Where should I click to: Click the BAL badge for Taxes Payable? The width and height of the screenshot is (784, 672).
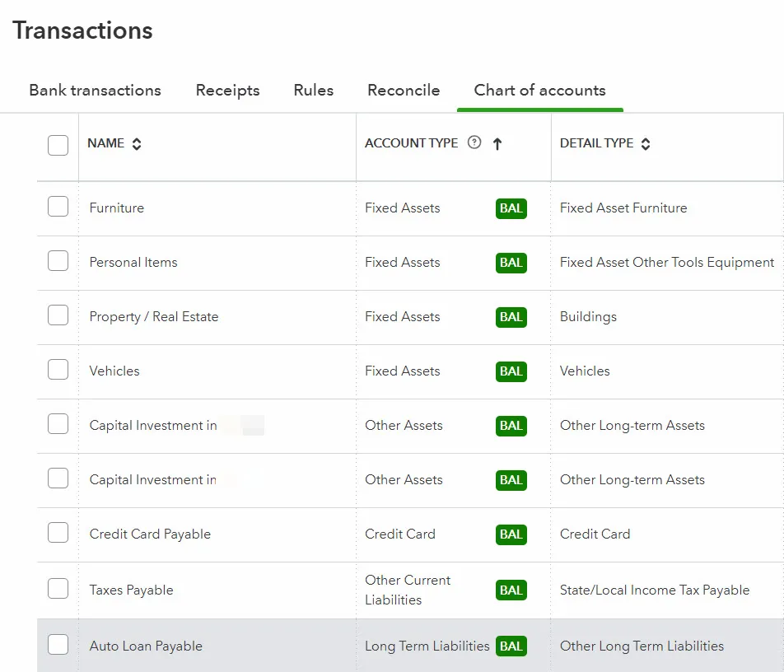coord(511,590)
